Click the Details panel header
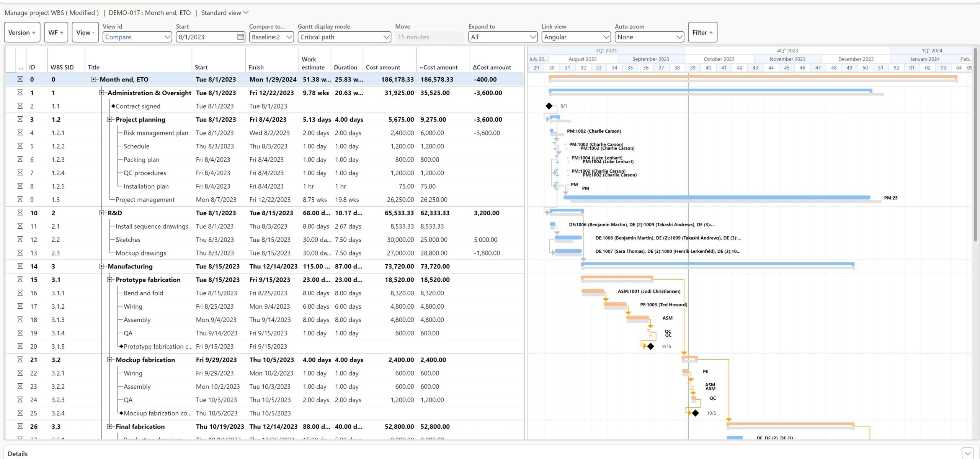The image size is (980, 459). pos(18,453)
